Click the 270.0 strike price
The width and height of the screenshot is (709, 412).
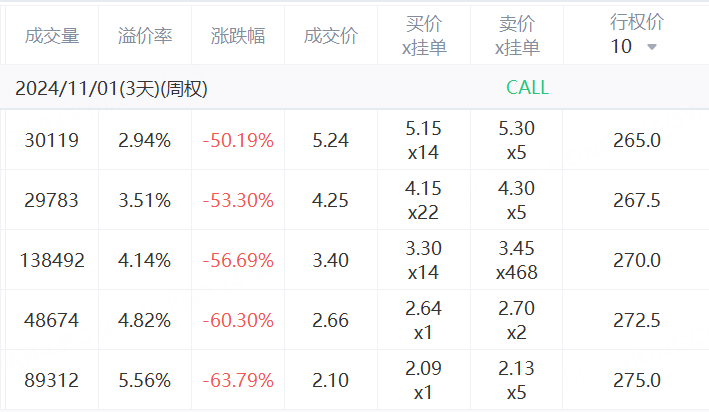(636, 260)
